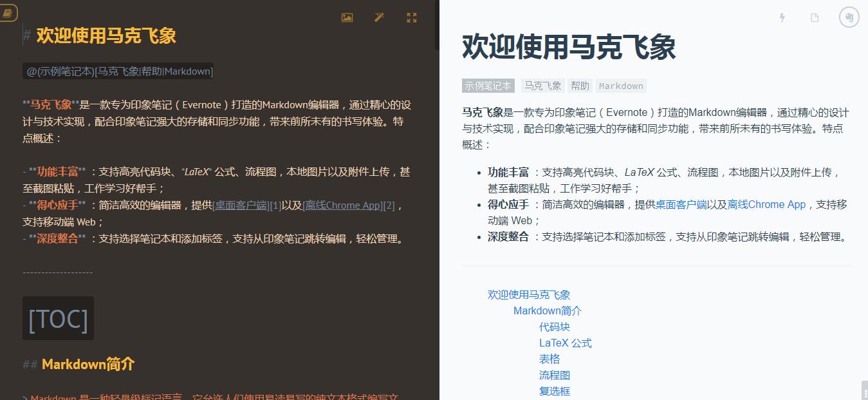Toggle fullscreen mode with the expand icon
This screenshot has width=868, height=400.
point(412,17)
